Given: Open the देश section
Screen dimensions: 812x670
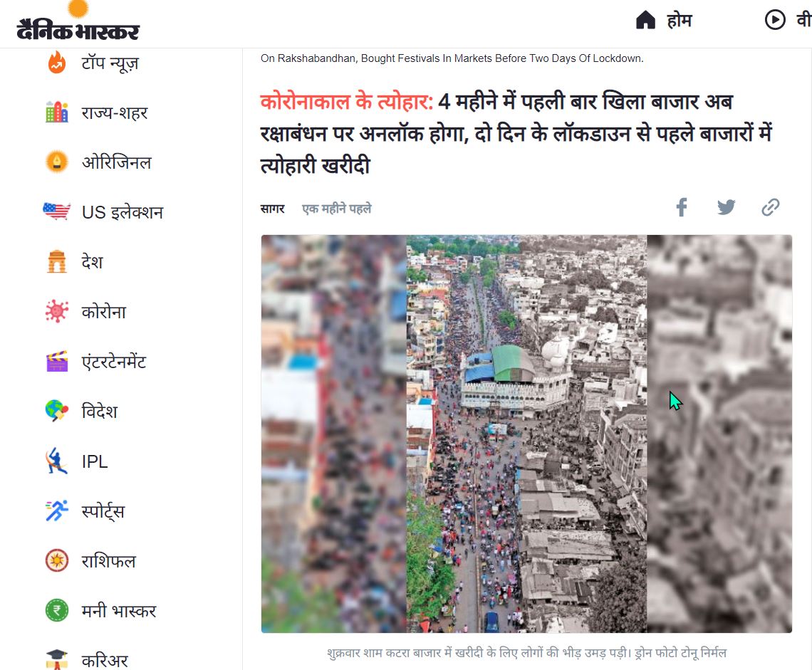Looking at the screenshot, I should (92, 261).
